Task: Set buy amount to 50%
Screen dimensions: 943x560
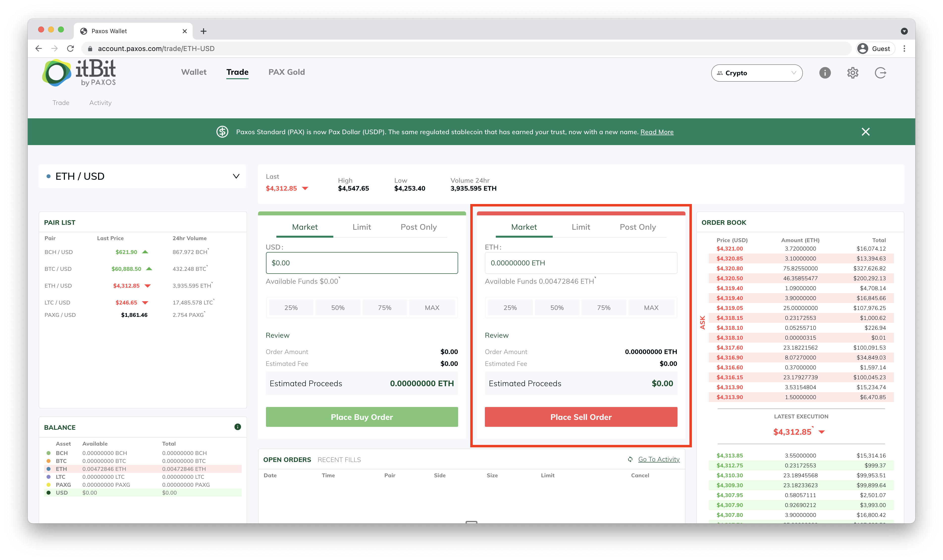Action: click(338, 307)
